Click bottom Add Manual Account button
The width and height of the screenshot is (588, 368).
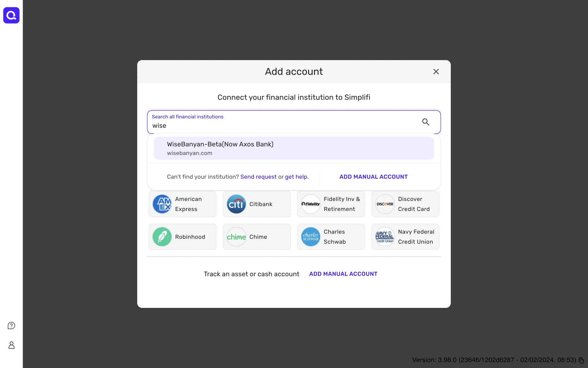pyautogui.click(x=343, y=274)
